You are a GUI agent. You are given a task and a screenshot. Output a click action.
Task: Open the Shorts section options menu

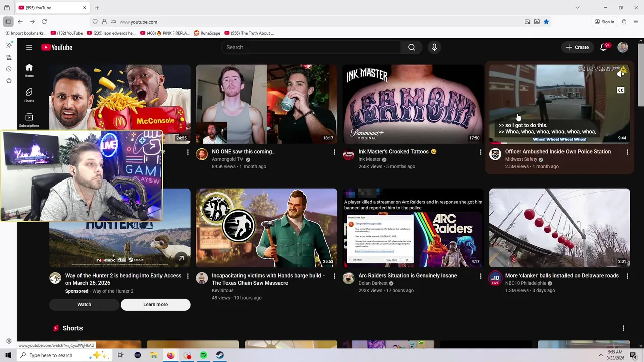tap(623, 328)
